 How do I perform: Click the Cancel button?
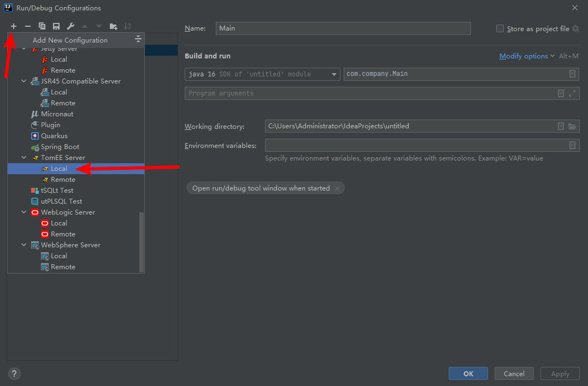[514, 373]
